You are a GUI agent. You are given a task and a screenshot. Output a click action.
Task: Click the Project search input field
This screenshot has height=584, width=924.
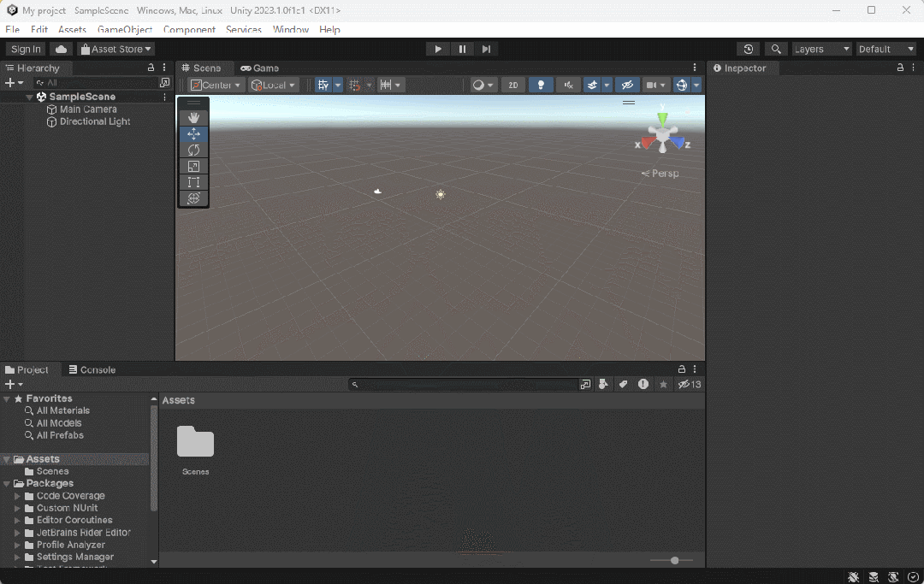click(x=464, y=385)
